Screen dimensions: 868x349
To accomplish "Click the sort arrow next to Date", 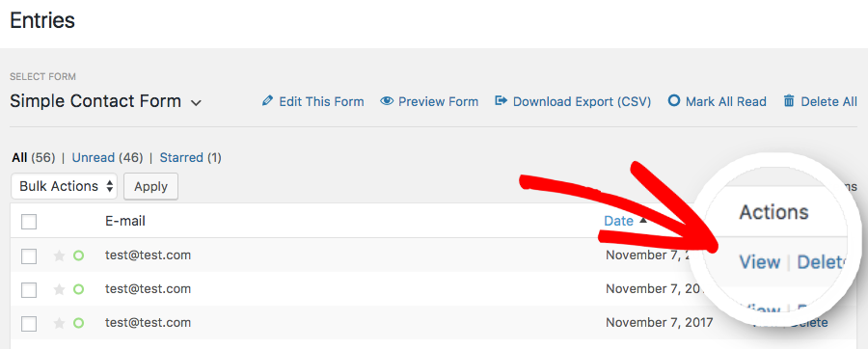I will tap(642, 220).
